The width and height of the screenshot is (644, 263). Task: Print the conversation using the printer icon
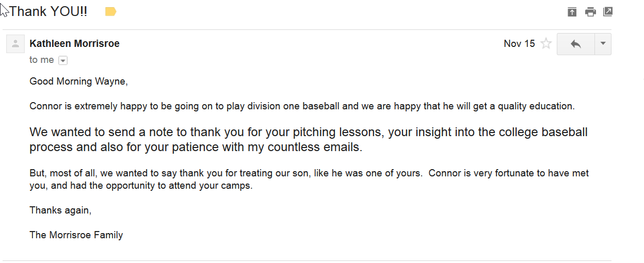tap(590, 12)
